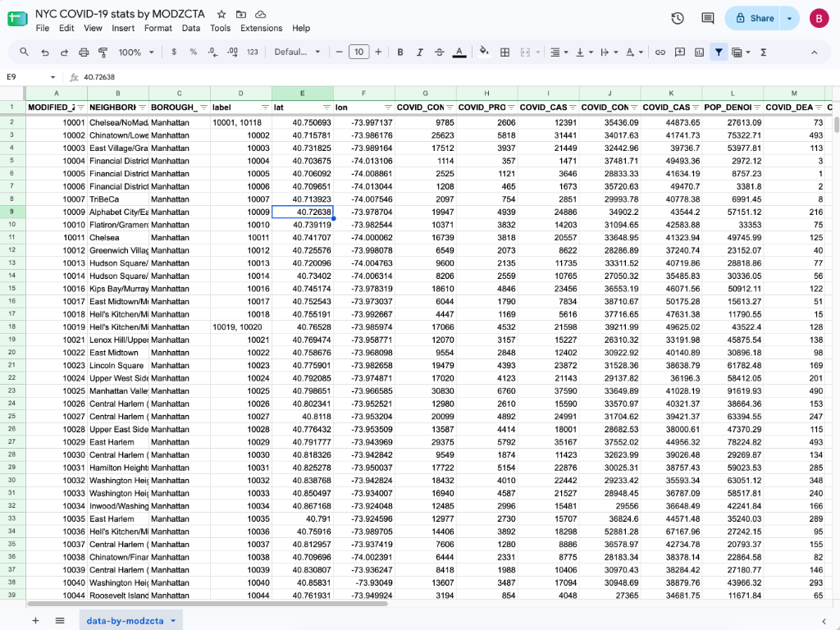Click the font size field
The image size is (840, 630).
[x=359, y=52]
